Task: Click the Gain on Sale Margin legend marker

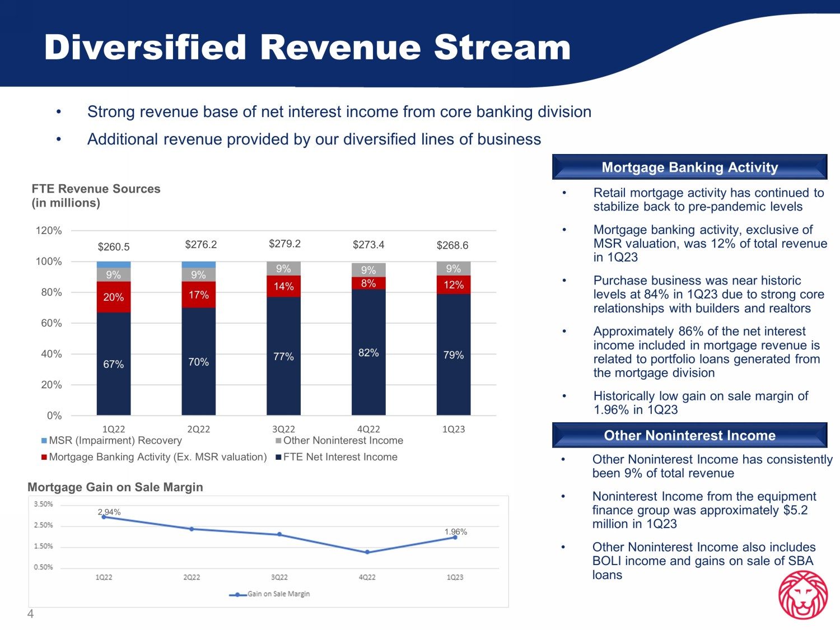Action: (x=238, y=595)
